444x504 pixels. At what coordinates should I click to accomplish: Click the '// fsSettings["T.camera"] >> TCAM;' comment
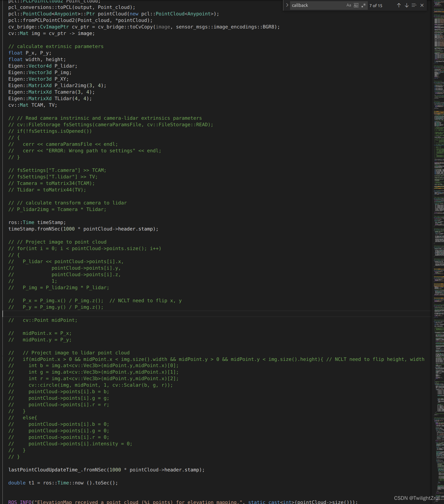coord(57,170)
